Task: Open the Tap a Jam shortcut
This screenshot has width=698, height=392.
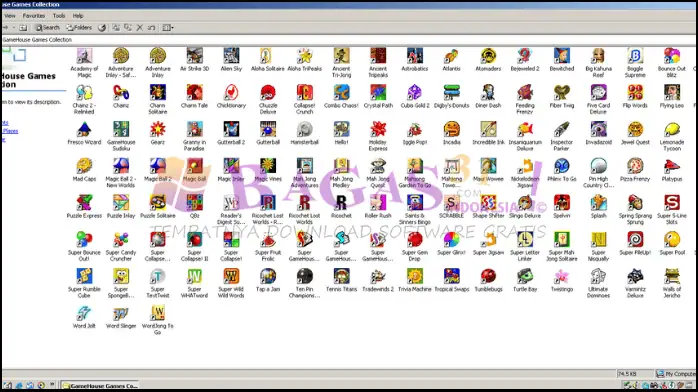Action: [268, 277]
